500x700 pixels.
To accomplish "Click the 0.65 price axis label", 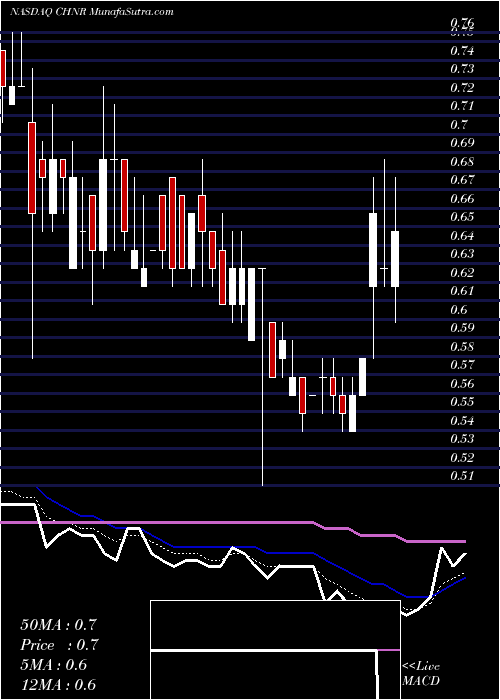I will pos(462,217).
